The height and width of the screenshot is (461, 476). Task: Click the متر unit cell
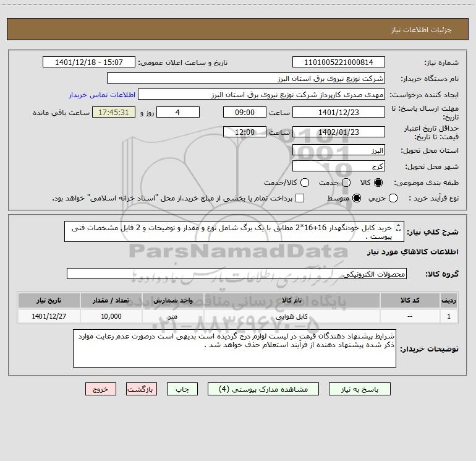tap(172, 316)
